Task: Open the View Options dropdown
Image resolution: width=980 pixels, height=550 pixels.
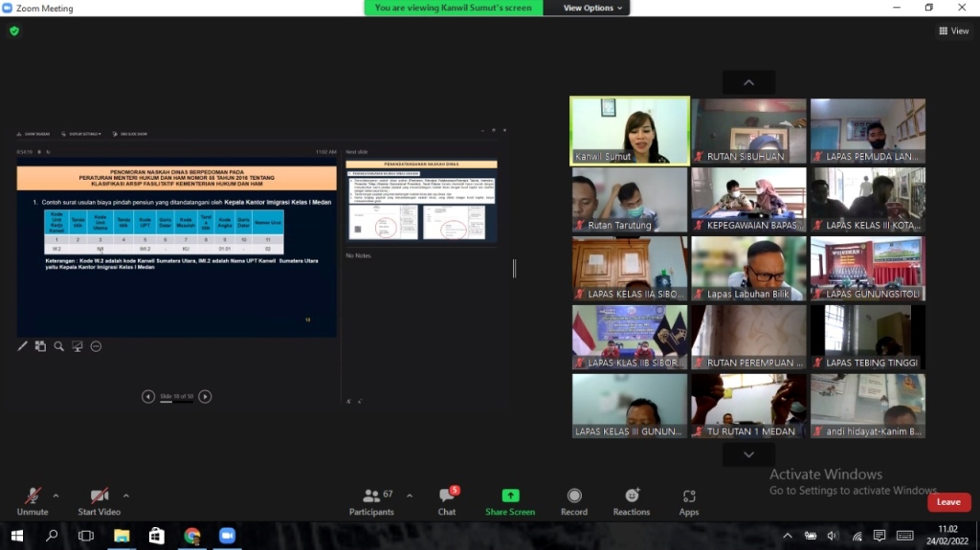Action: 592,8
